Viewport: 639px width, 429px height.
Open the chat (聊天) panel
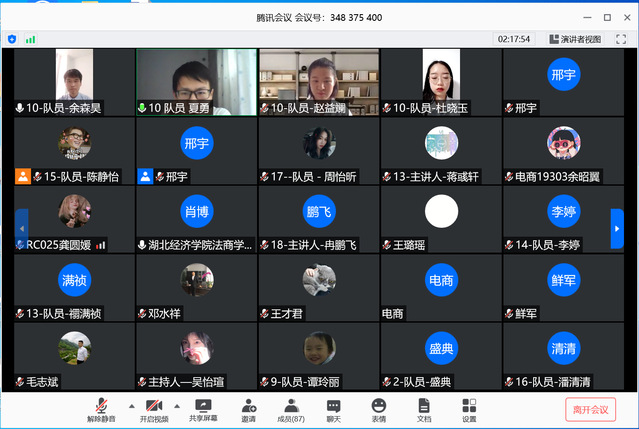coord(333,408)
